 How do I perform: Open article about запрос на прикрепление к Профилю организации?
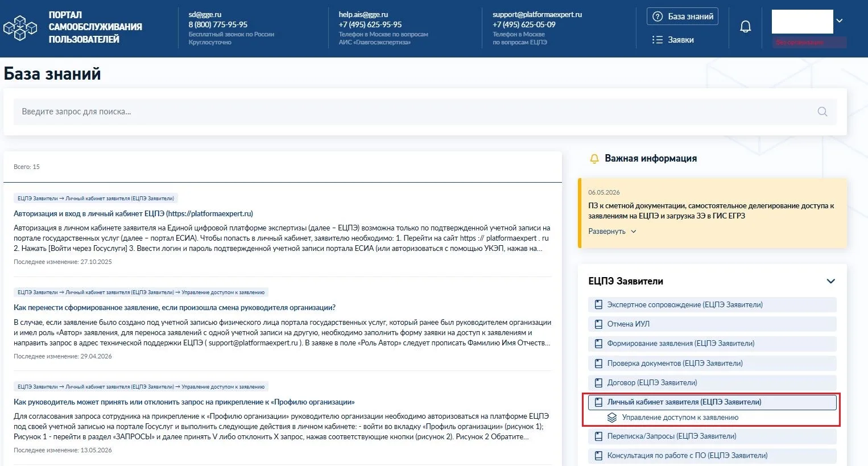(x=184, y=402)
